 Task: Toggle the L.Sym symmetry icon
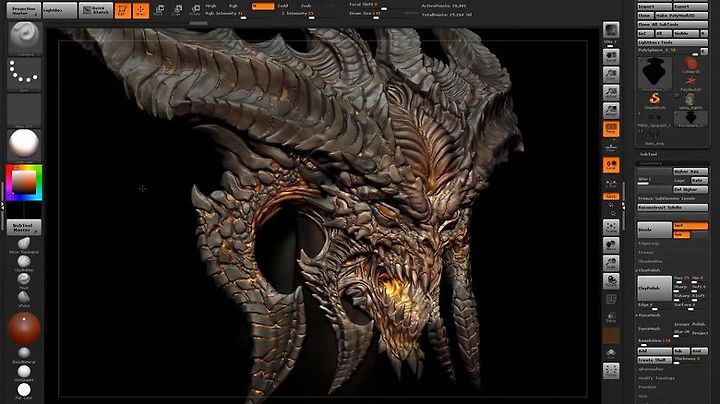(x=611, y=184)
